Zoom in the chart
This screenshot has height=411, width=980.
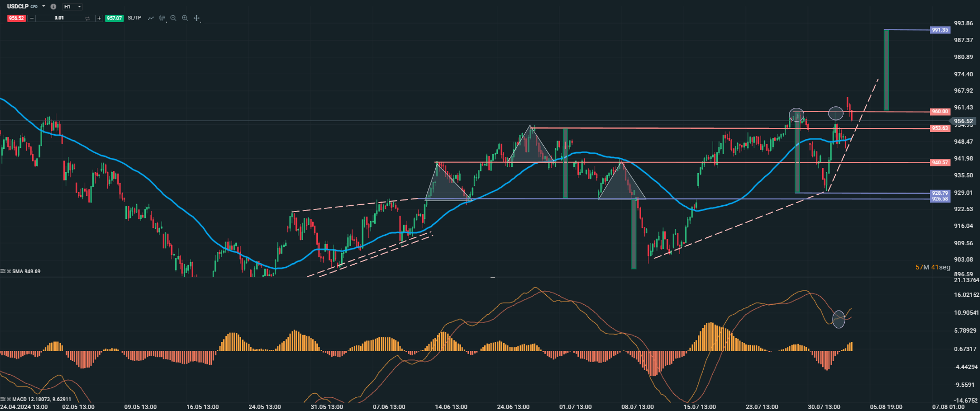(185, 18)
